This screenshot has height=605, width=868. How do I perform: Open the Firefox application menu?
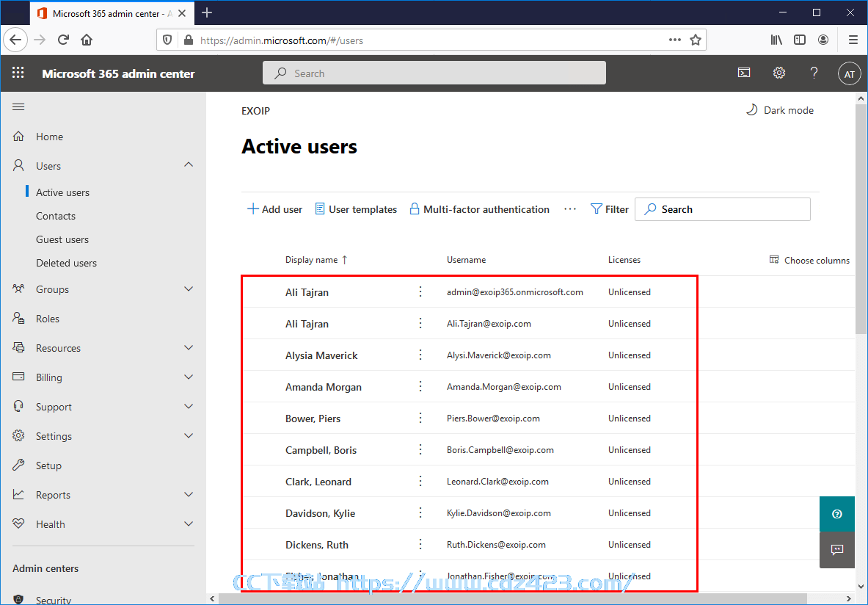pos(853,40)
